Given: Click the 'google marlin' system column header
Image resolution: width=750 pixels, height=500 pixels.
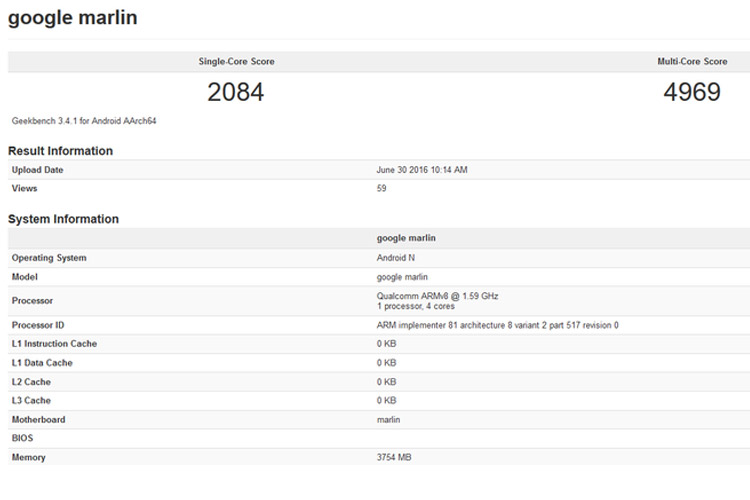Looking at the screenshot, I should (405, 239).
